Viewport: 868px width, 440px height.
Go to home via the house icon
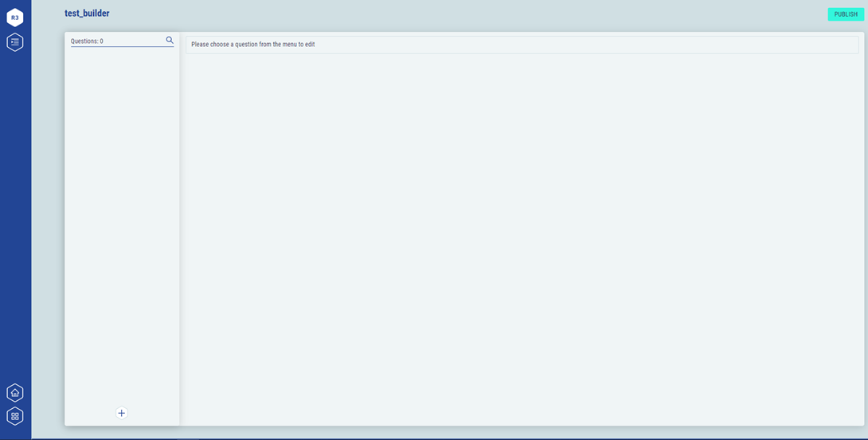pos(15,392)
